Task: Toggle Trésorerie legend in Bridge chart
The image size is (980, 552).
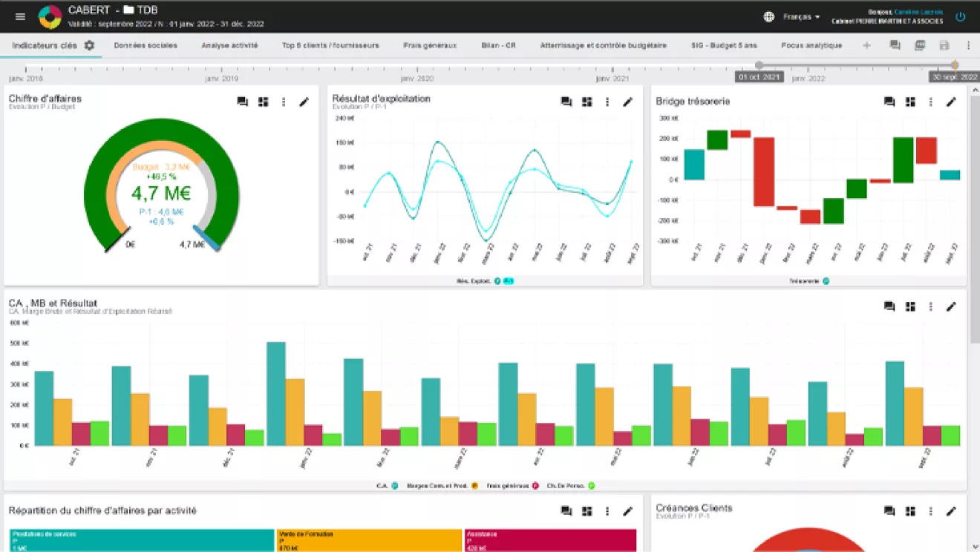Action: pos(809,281)
